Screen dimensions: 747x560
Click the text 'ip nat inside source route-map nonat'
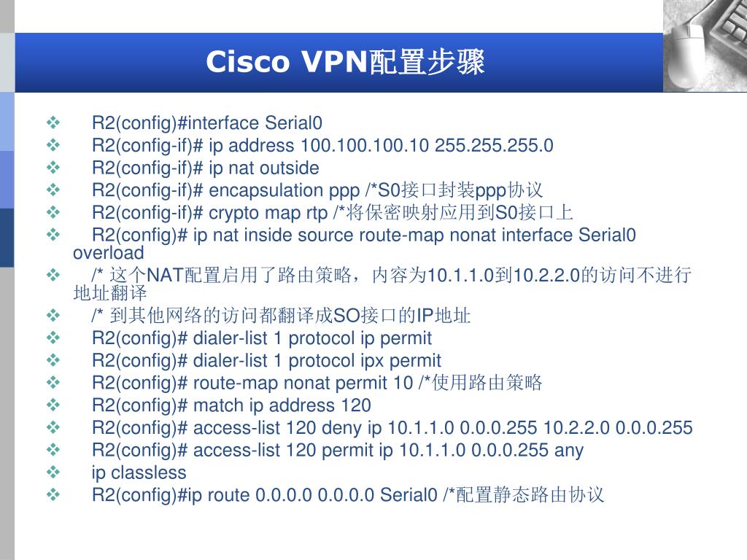[319, 236]
